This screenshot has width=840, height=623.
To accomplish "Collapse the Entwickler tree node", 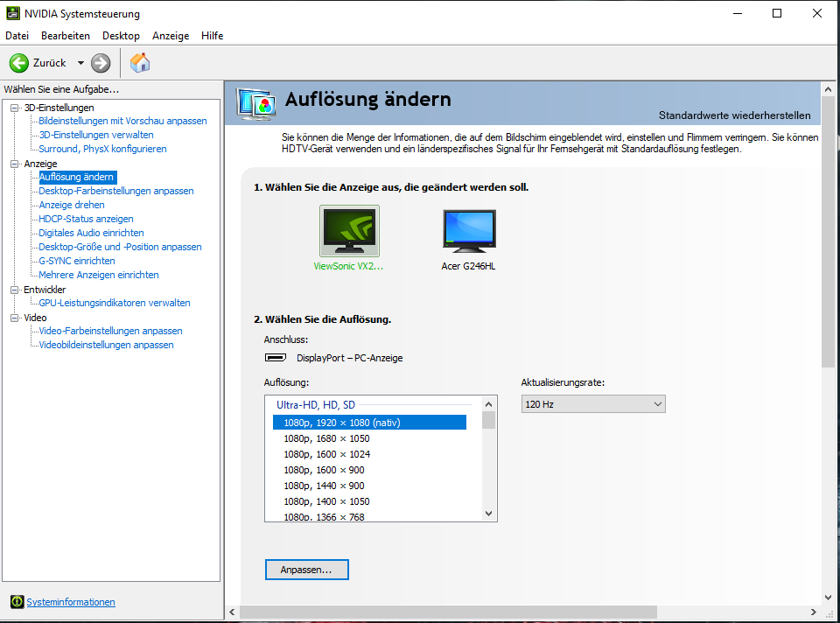I will [x=15, y=290].
